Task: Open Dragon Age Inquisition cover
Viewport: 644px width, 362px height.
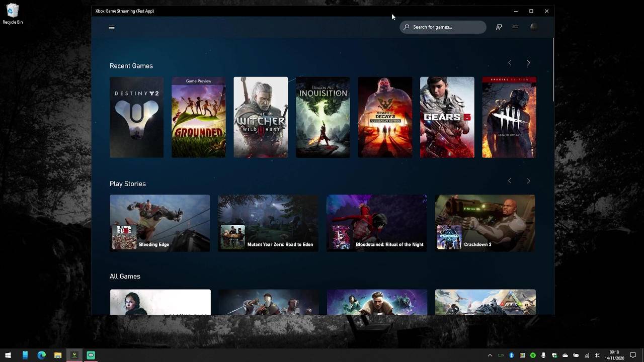Action: (323, 117)
